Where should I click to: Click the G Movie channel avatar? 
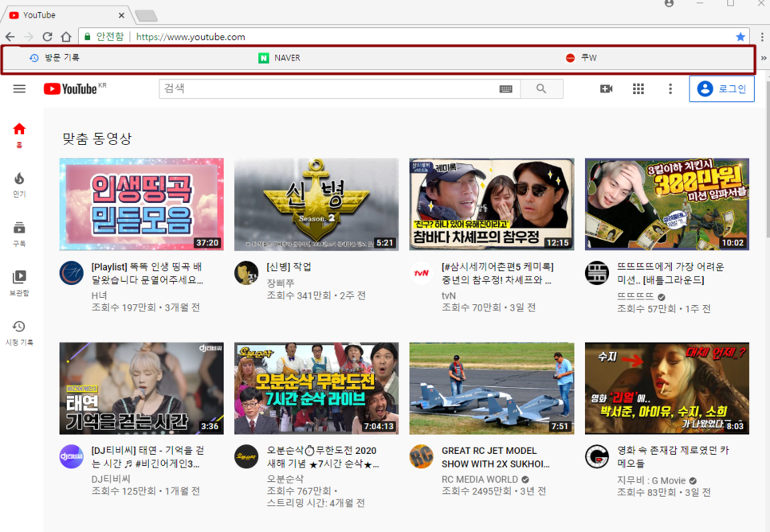click(x=597, y=456)
